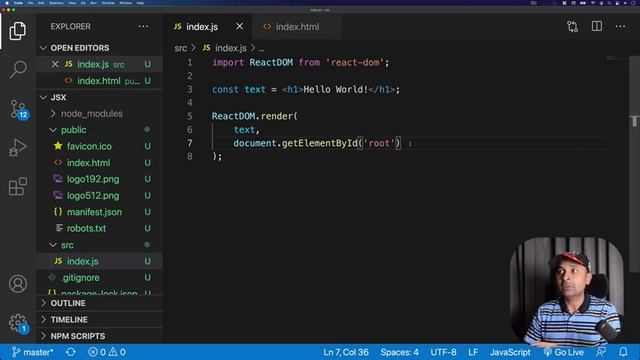The width and height of the screenshot is (640, 360).
Task: Select the index.js editor tab
Action: [x=202, y=27]
